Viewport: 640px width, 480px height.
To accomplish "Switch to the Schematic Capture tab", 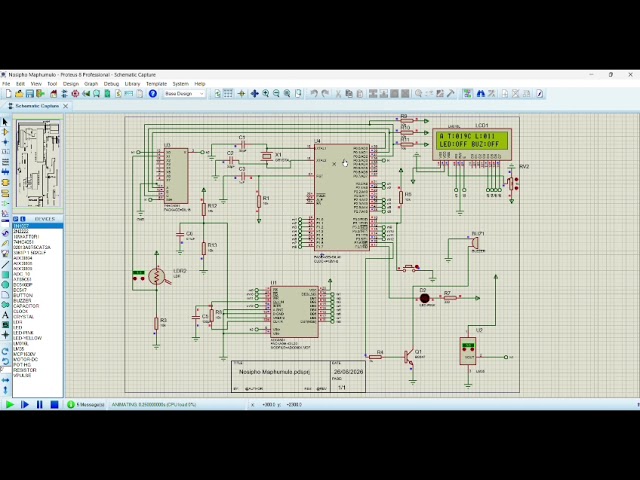I will point(35,106).
